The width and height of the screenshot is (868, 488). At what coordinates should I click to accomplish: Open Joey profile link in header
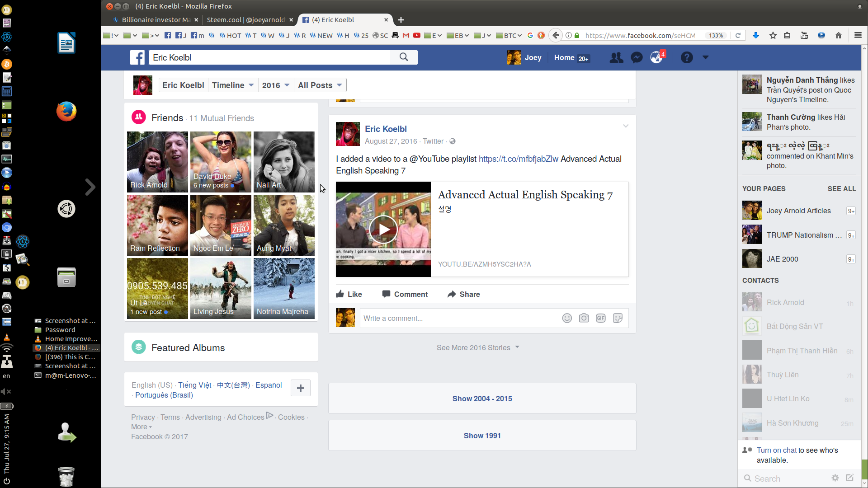pos(524,57)
